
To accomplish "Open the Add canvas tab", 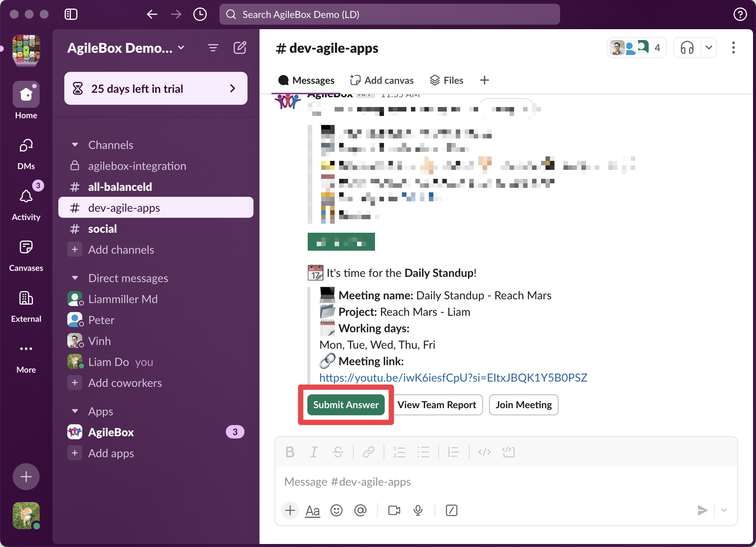I will click(x=382, y=80).
